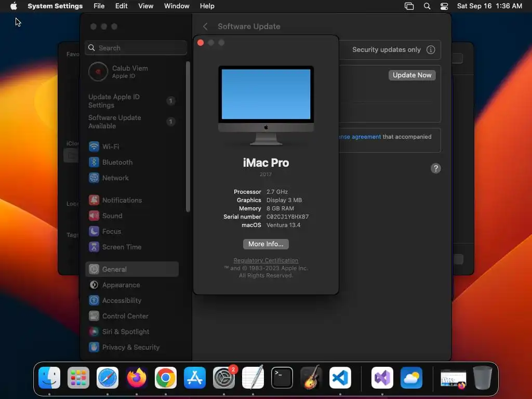Open Update Apple ID Settings
Viewport: 532px width, 399px height.
tap(131, 101)
